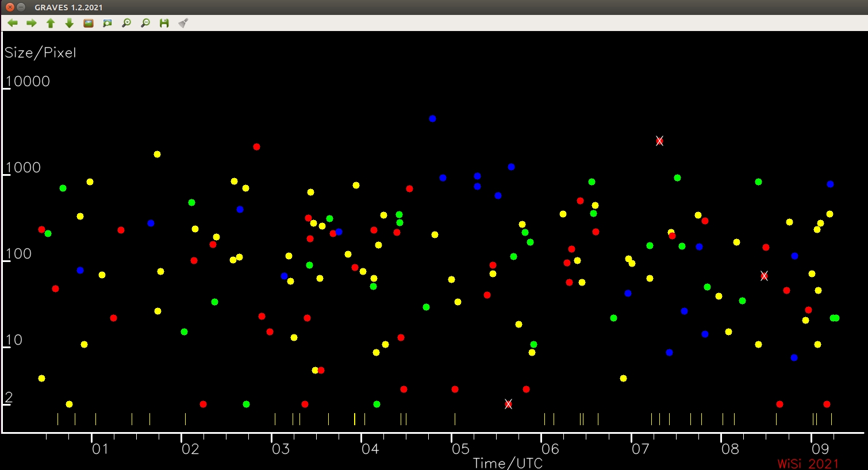Click the GRAVES 1.2.2021 window title
868x470 pixels.
[68, 7]
